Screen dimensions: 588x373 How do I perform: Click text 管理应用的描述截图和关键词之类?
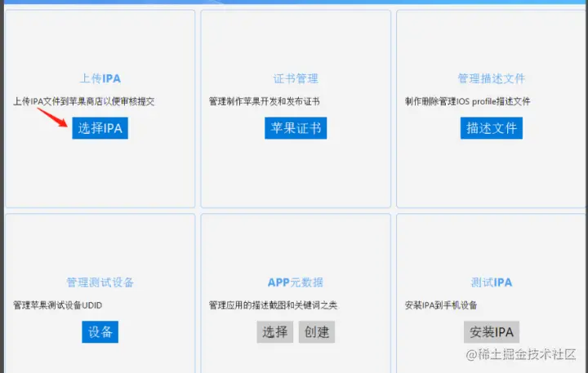(x=273, y=305)
